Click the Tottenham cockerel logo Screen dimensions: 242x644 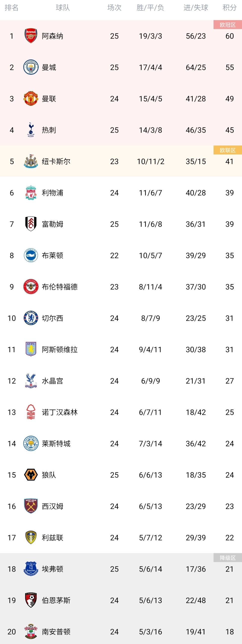tap(31, 130)
